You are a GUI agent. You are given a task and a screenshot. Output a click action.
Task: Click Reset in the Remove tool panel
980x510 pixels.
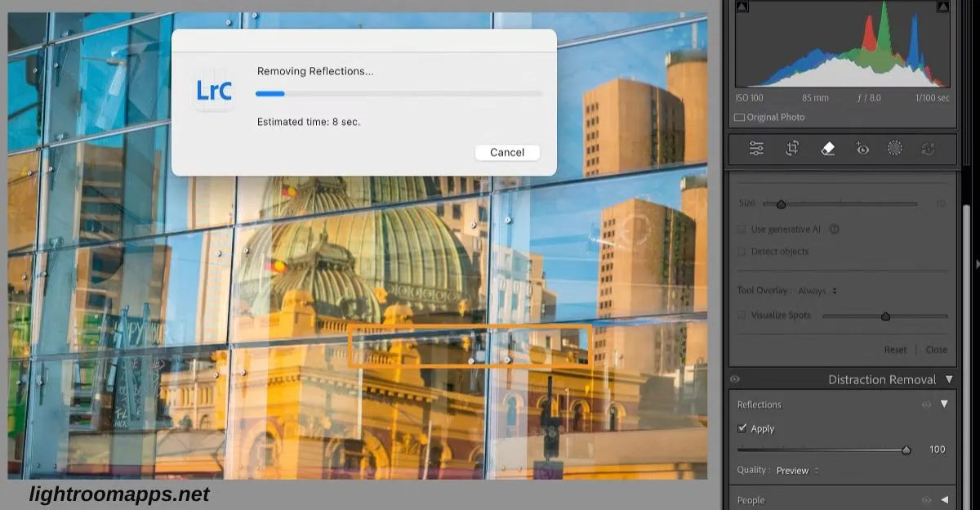pyautogui.click(x=895, y=349)
